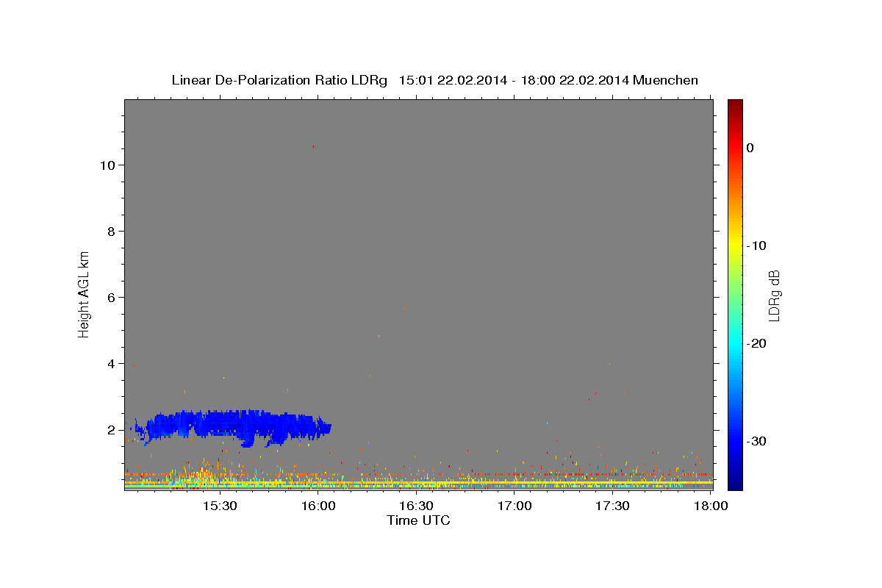This screenshot has width=882, height=588.
Task: Click the date range '15:01 22.02.2014 - 18:00 22.02.2014'
Action: [x=513, y=80]
